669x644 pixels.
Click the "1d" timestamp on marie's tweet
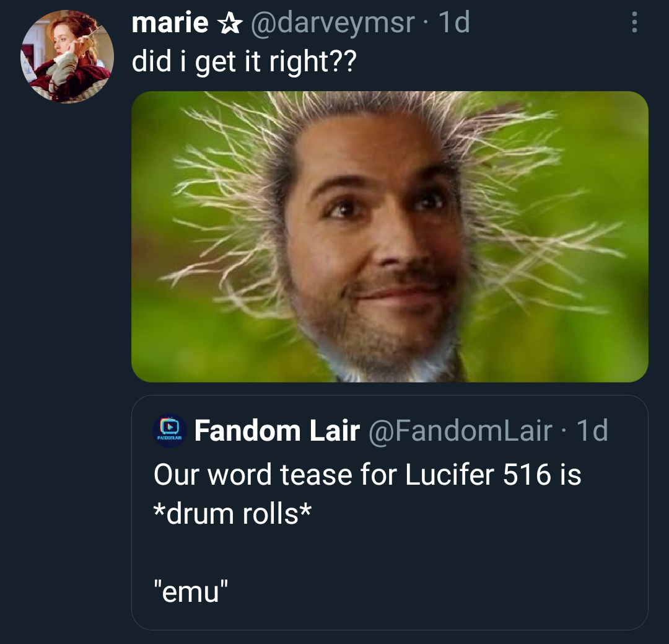click(x=454, y=24)
